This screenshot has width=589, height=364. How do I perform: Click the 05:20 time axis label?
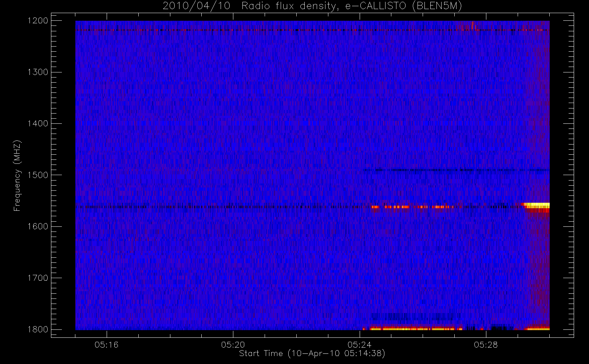[x=233, y=345]
